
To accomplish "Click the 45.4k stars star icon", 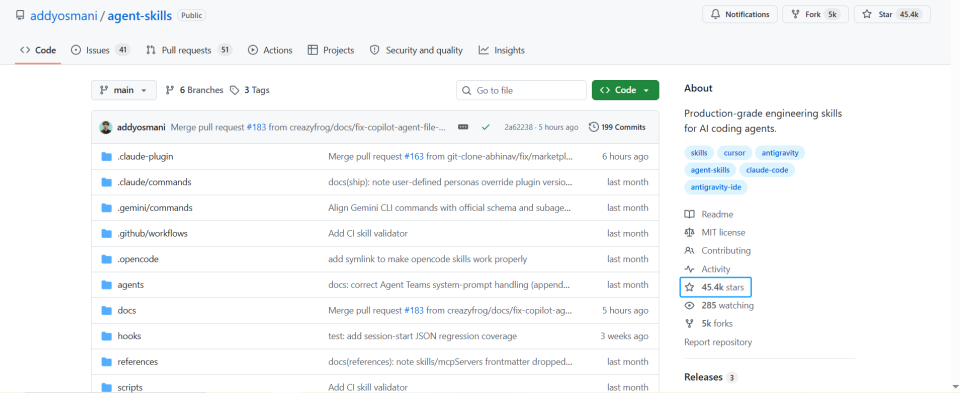I will click(689, 286).
